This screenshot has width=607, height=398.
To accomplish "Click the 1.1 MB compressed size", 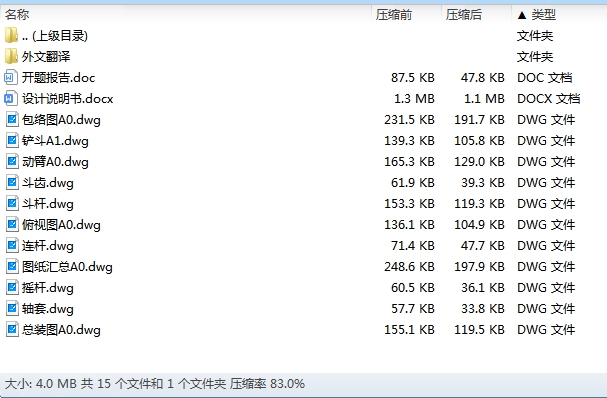I will pos(484,98).
